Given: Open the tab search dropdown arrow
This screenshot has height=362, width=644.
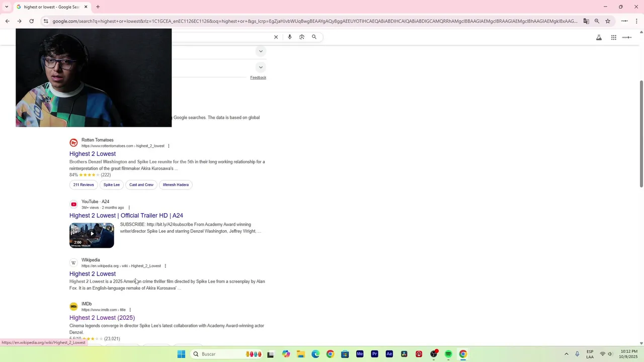Looking at the screenshot, I should (7, 7).
